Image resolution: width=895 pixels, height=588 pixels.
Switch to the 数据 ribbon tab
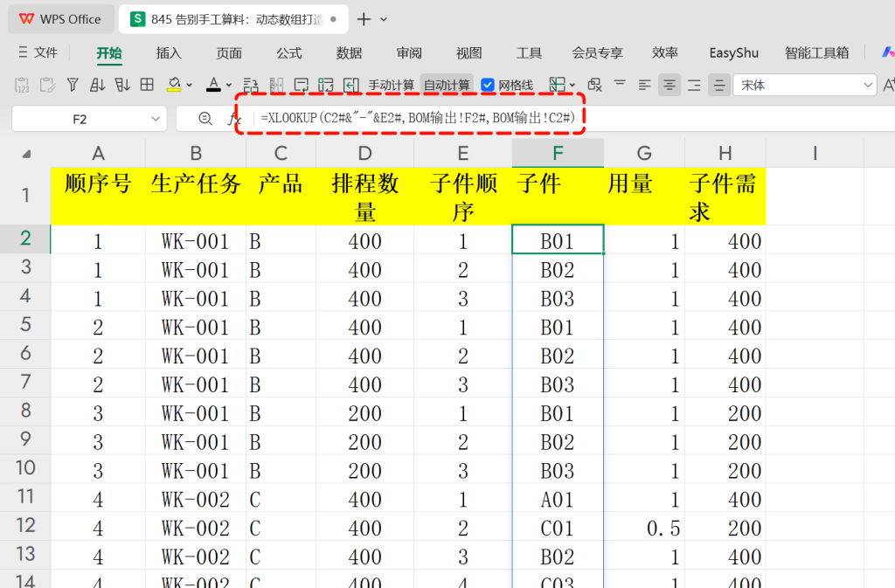pyautogui.click(x=350, y=53)
